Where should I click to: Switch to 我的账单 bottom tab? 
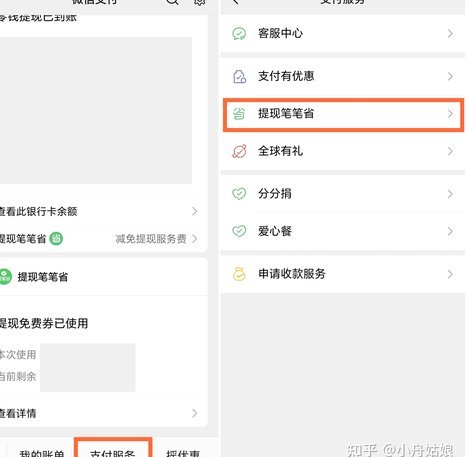point(42,453)
